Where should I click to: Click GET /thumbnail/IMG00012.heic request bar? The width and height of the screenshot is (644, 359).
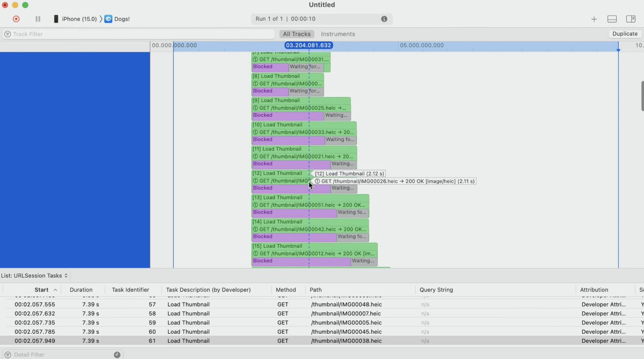click(x=314, y=253)
